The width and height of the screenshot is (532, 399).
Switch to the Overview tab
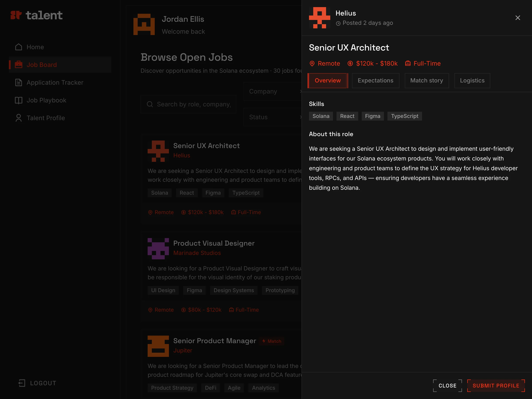328,80
